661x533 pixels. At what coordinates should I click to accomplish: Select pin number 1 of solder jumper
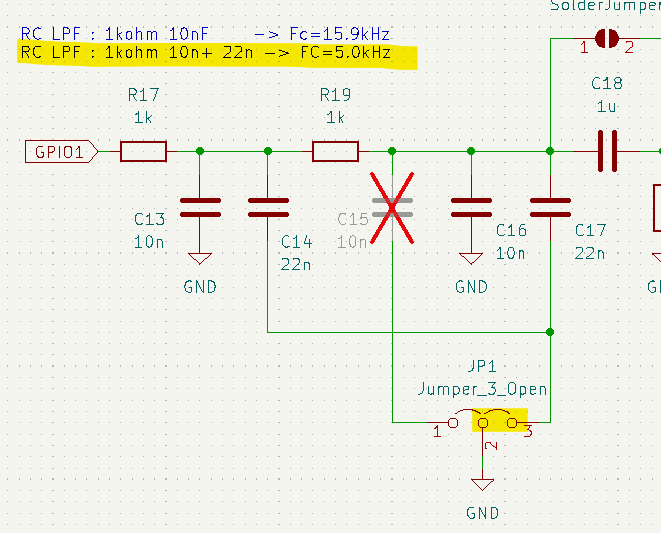point(584,48)
